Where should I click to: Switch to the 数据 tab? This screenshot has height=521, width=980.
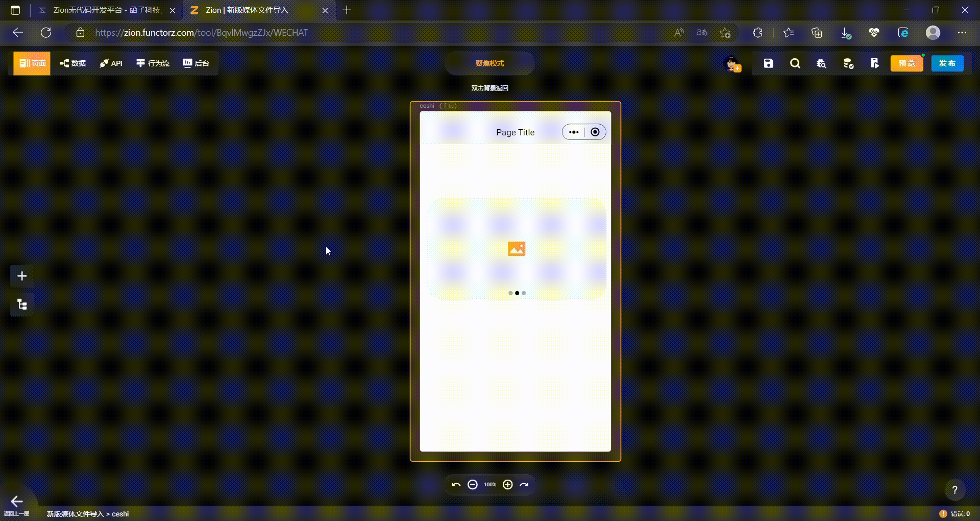pos(72,63)
